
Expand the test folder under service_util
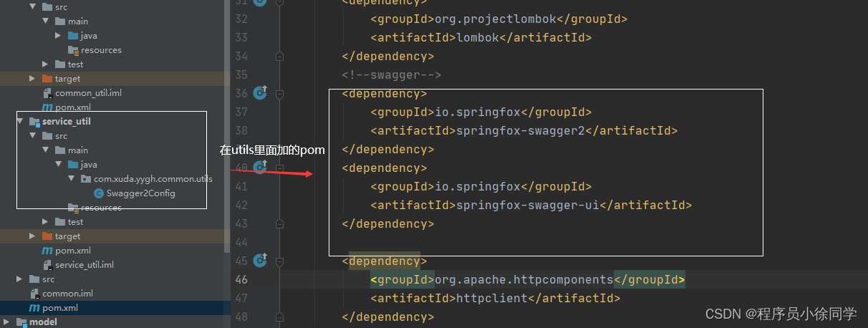point(46,222)
